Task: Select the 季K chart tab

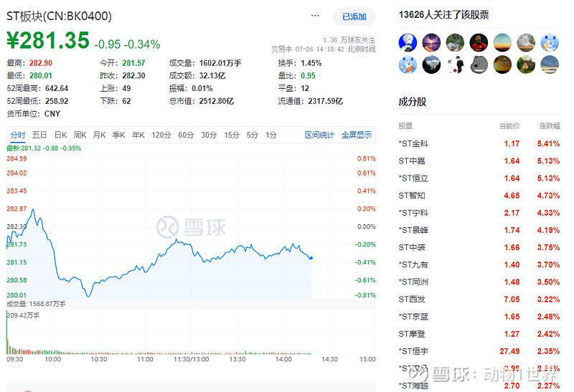Action: pyautogui.click(x=118, y=135)
